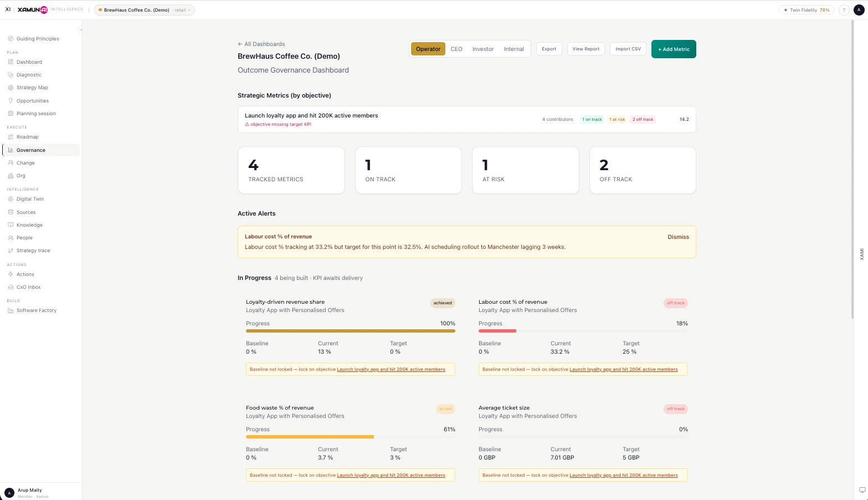Toggle the off track pill on Average ticket size
This screenshot has width=868, height=500.
[675, 409]
